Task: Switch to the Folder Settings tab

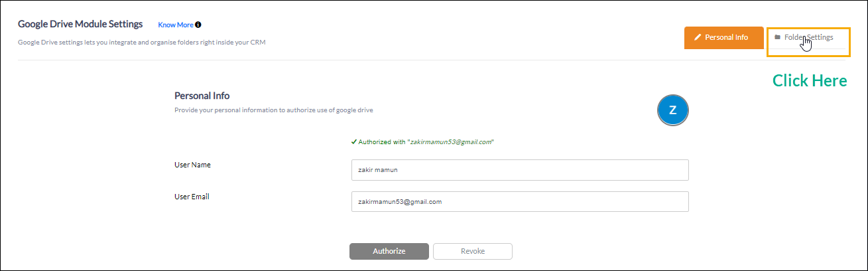Action: tap(808, 37)
